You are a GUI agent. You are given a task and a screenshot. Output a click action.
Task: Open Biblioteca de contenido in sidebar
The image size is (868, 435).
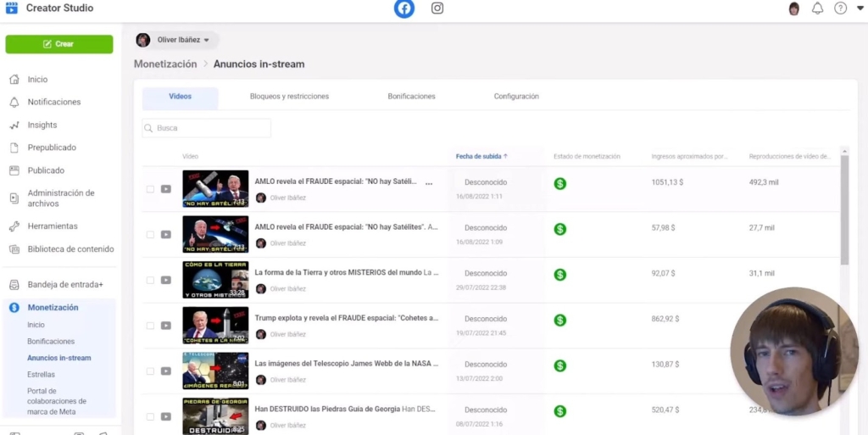click(70, 249)
